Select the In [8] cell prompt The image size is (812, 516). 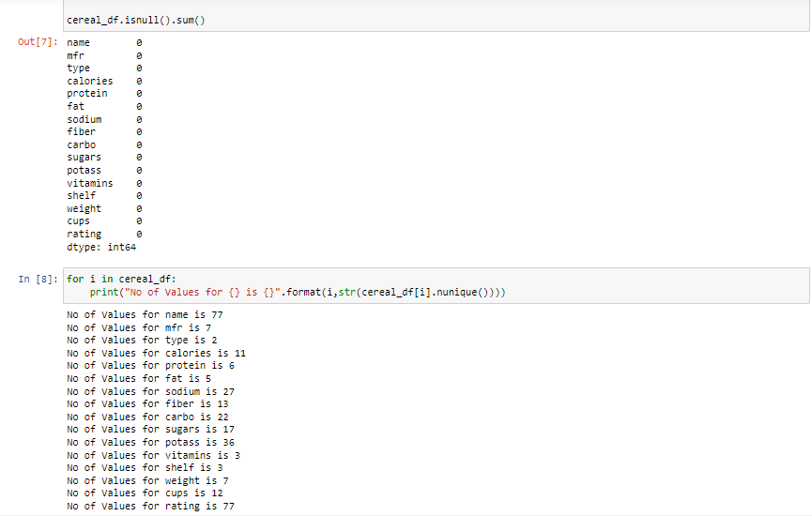[38, 279]
